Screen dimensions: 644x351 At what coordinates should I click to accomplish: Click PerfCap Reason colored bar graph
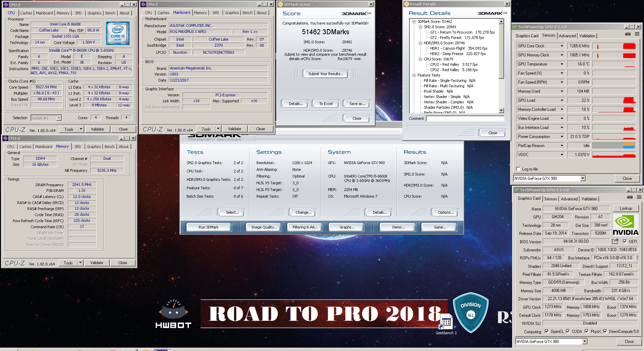pyautogui.click(x=614, y=146)
